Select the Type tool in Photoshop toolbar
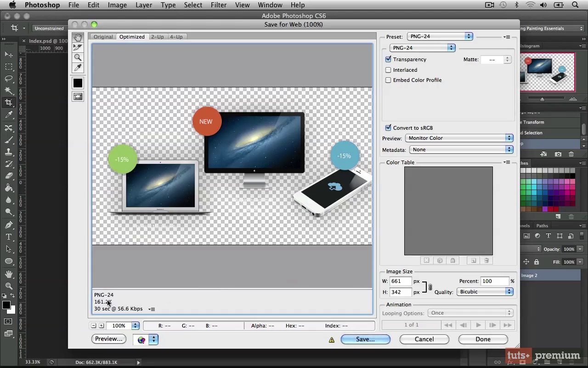Viewport: 588px width, 368px height. point(9,237)
